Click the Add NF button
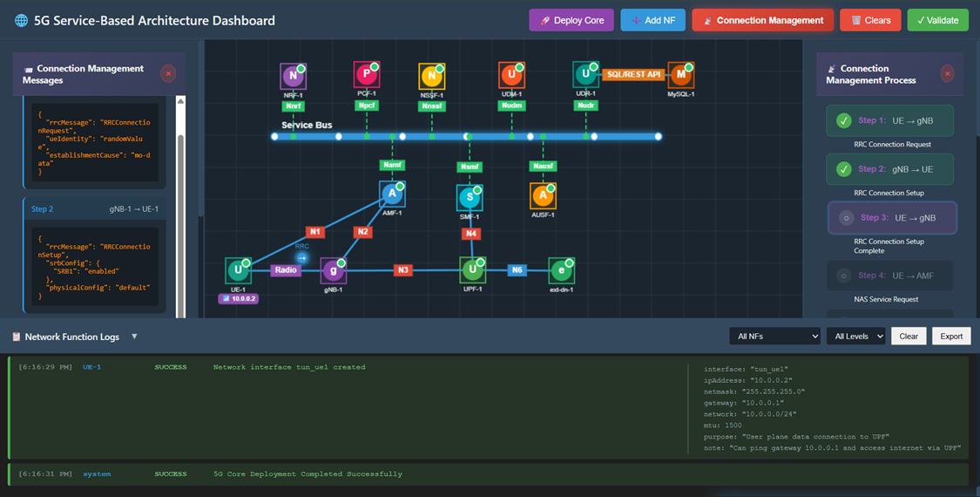This screenshot has width=980, height=497. (652, 20)
